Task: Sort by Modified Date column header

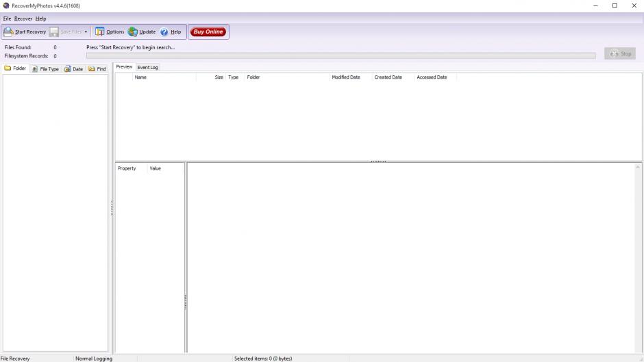Action: click(346, 77)
